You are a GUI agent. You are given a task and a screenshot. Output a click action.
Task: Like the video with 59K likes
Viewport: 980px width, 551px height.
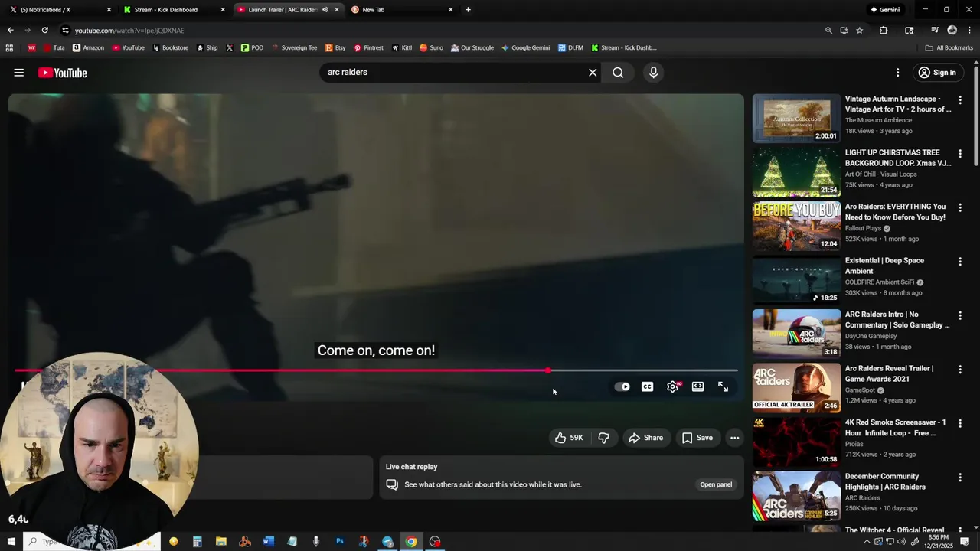tap(569, 438)
